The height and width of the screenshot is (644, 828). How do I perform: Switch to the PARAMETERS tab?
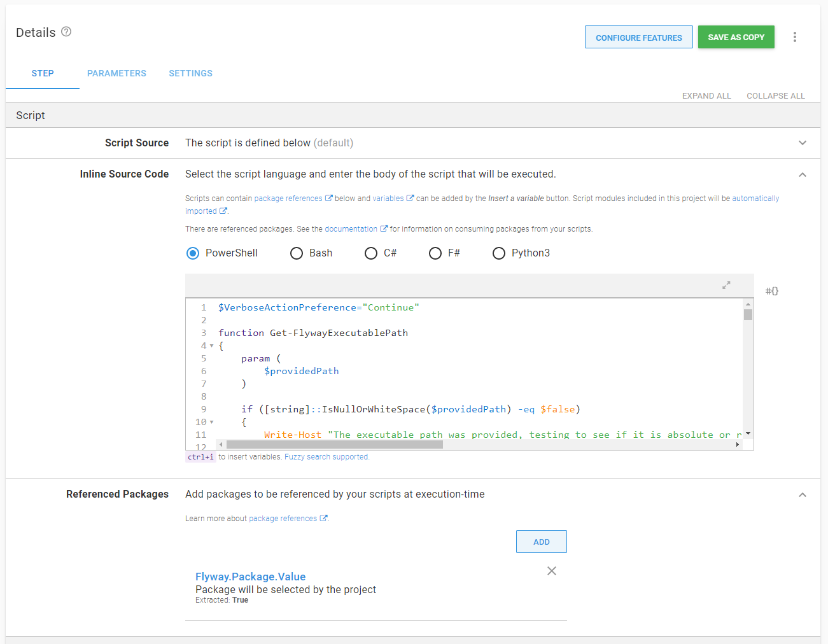pos(116,73)
